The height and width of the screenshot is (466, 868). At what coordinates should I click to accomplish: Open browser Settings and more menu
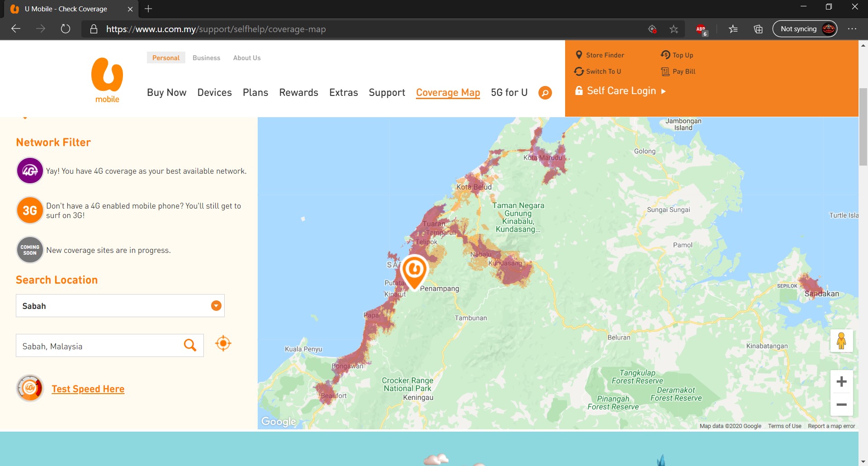tap(852, 29)
